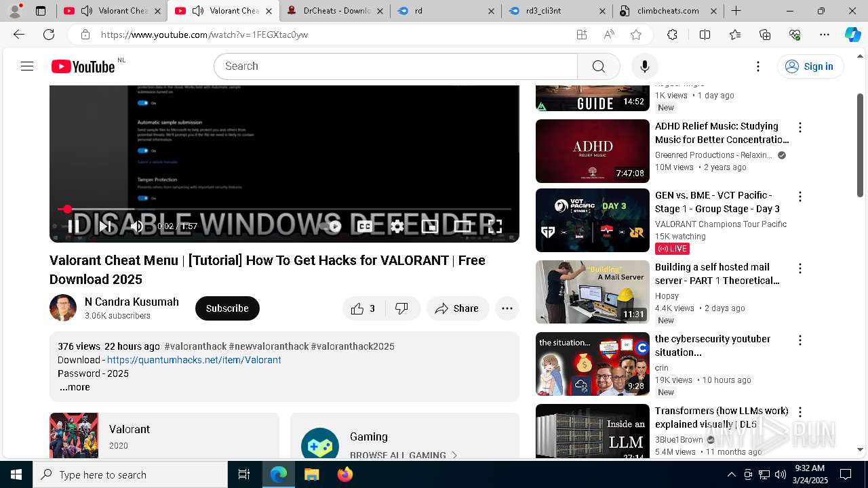The width and height of the screenshot is (868, 488).
Task: Toggle theater mode
Action: click(462, 226)
